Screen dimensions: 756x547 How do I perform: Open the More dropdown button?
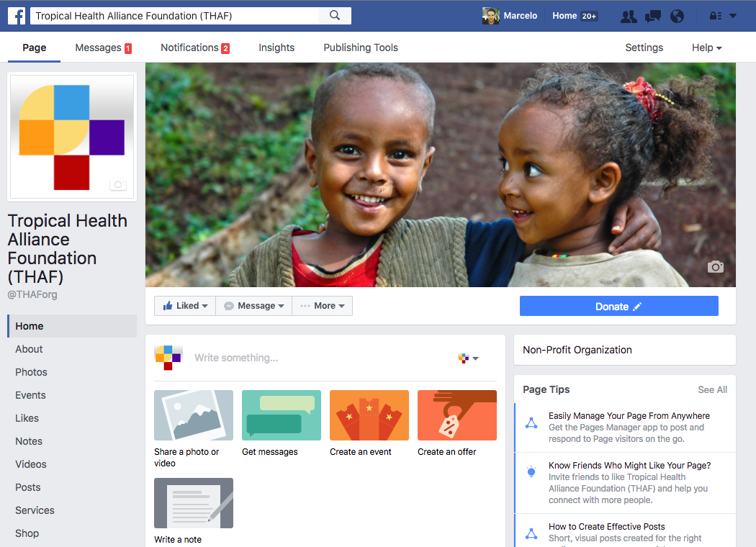coord(322,306)
